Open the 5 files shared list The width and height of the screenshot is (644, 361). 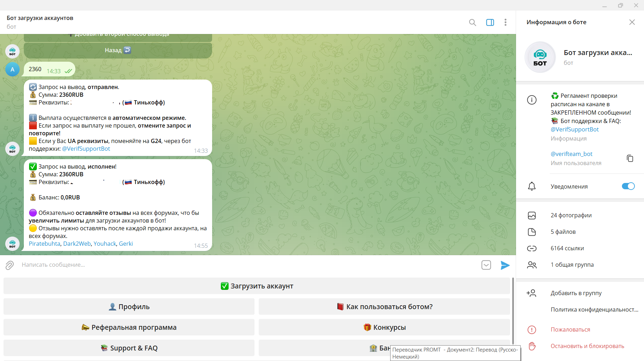[x=563, y=232]
